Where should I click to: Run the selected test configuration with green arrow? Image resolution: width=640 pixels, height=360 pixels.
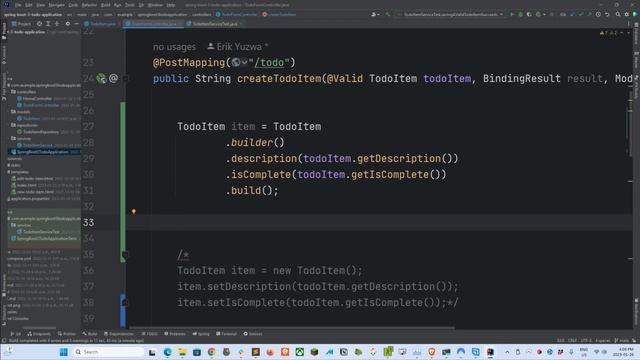512,14
